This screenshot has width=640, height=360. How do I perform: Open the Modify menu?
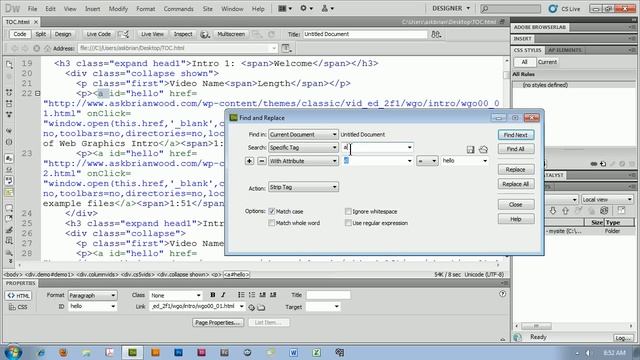118,9
